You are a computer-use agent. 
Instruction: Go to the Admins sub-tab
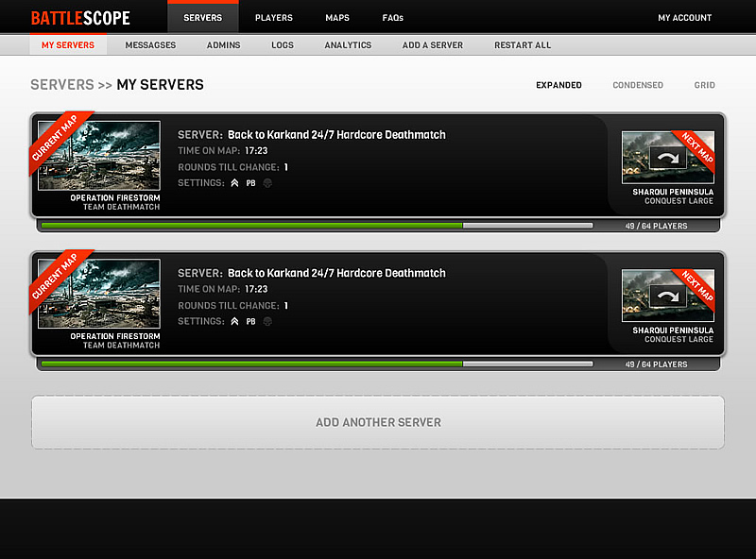223,44
